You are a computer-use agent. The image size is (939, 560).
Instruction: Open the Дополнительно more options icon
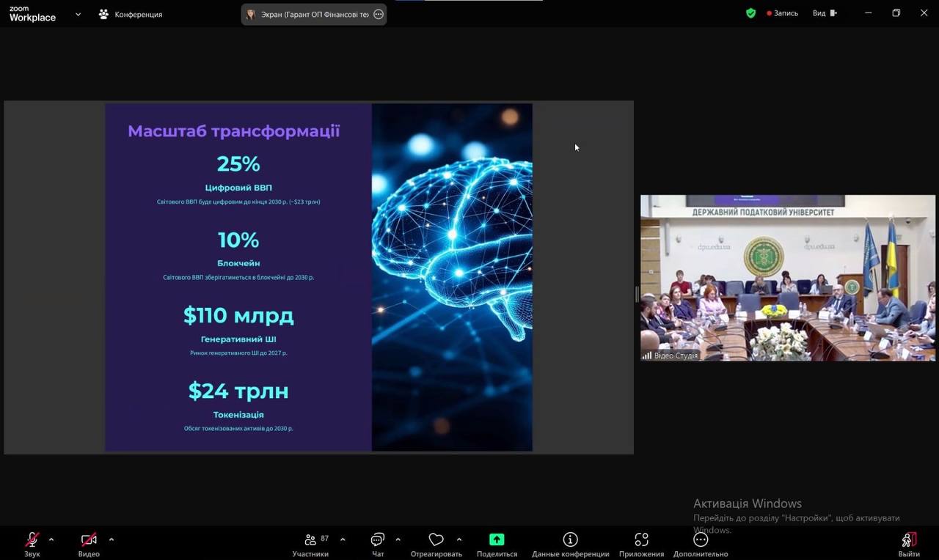pos(701,540)
